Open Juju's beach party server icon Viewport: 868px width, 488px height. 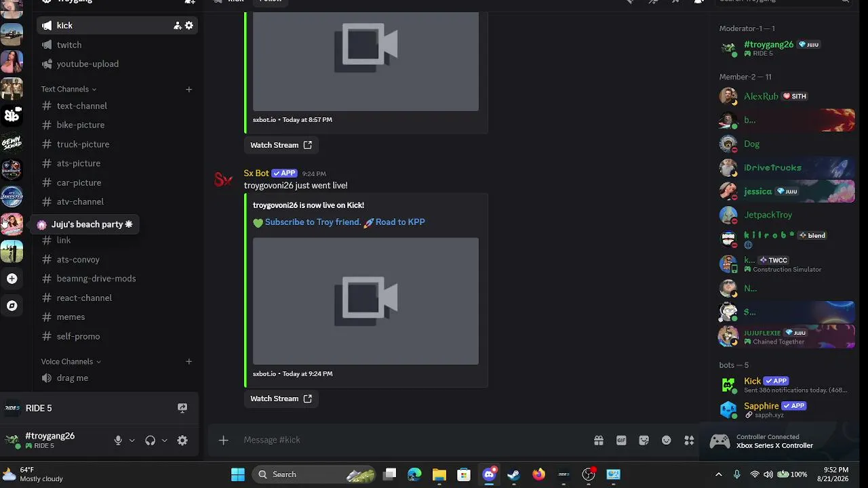point(12,224)
